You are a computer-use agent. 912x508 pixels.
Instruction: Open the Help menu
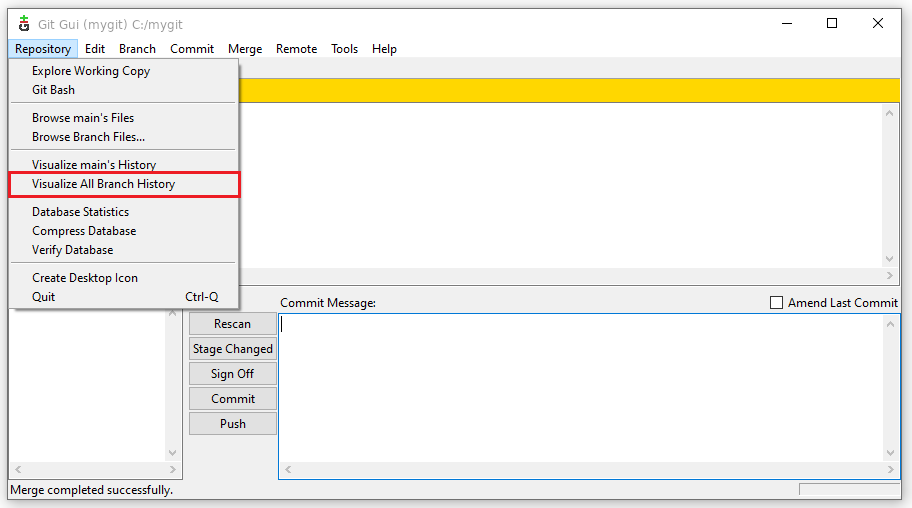pyautogui.click(x=384, y=49)
